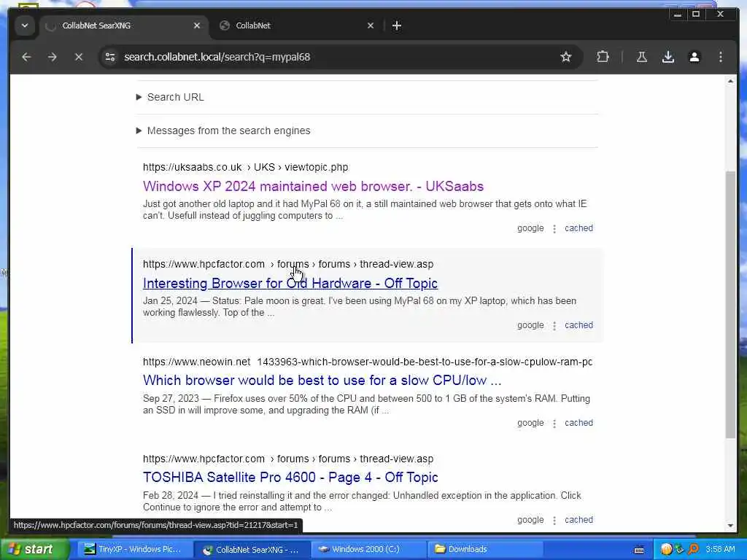Open the Chrome three-dot menu
Viewport: 747px width, 560px height.
720,57
